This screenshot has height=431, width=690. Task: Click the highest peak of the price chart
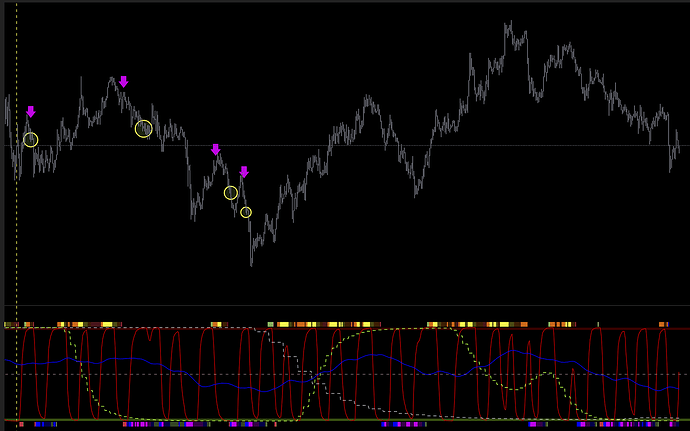(x=508, y=23)
